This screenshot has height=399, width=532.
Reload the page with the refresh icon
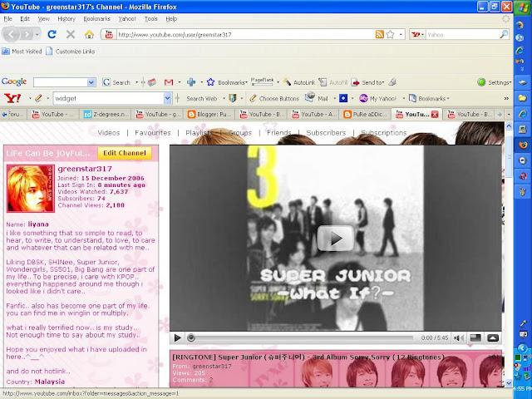click(52, 34)
